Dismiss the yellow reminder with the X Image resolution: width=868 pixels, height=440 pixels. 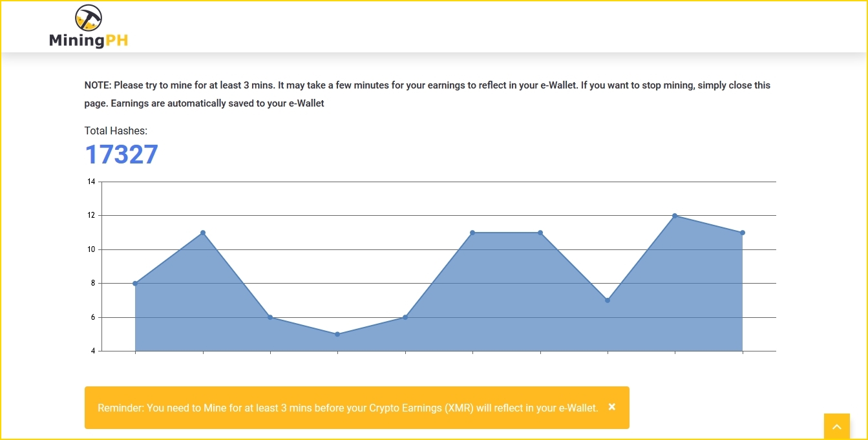pos(612,407)
